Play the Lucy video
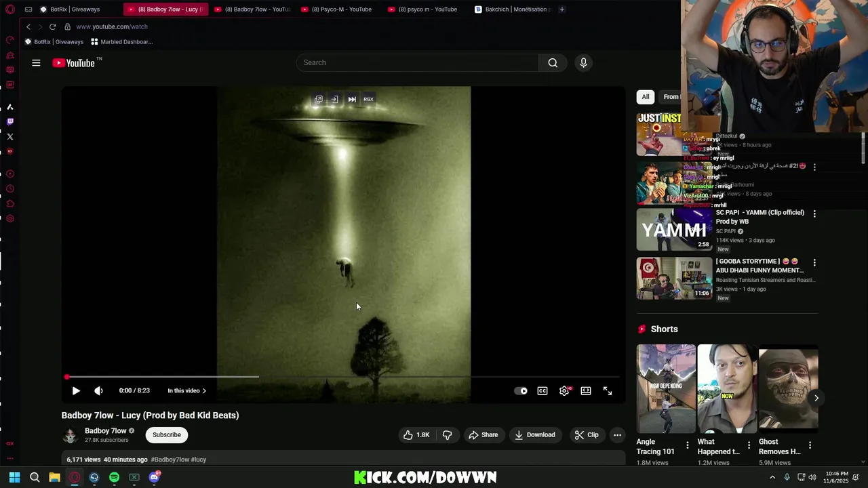Screen dimensions: 868x488 pyautogui.click(x=76, y=390)
